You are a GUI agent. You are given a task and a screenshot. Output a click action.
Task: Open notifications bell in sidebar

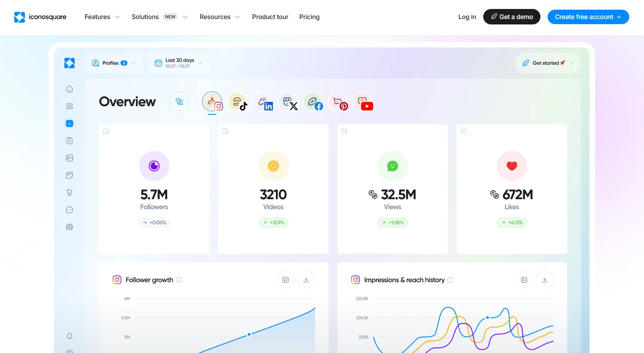point(69,336)
